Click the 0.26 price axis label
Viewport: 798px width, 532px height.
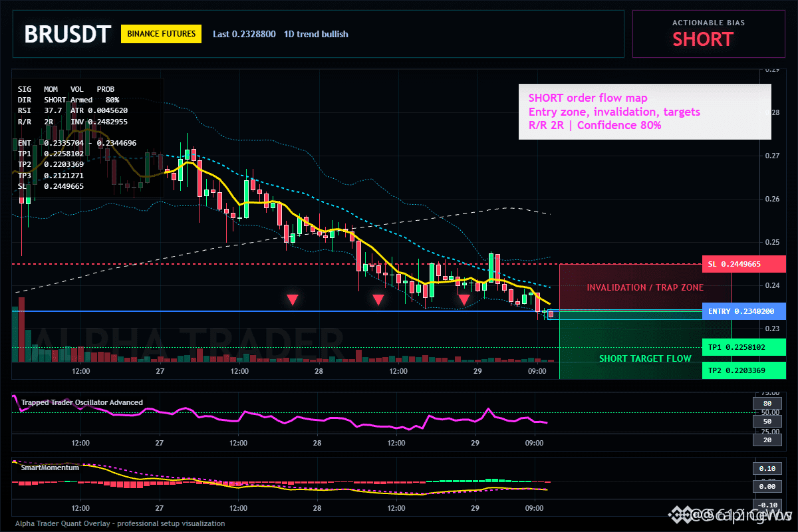click(771, 199)
